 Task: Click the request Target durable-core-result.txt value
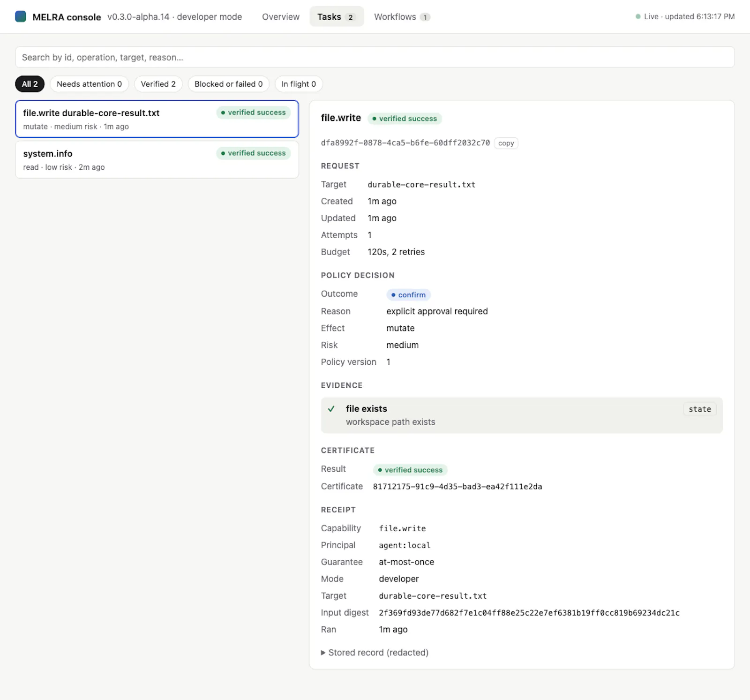click(x=421, y=185)
